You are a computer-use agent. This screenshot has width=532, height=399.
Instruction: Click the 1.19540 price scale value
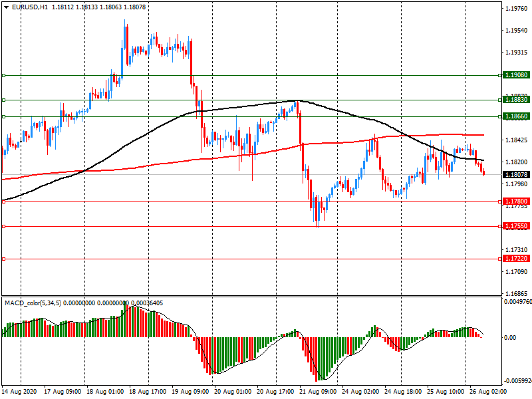coord(517,31)
